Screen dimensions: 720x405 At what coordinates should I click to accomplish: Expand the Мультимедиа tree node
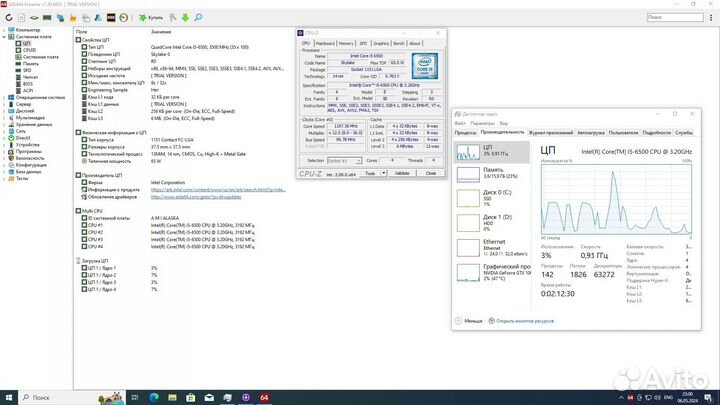4,118
